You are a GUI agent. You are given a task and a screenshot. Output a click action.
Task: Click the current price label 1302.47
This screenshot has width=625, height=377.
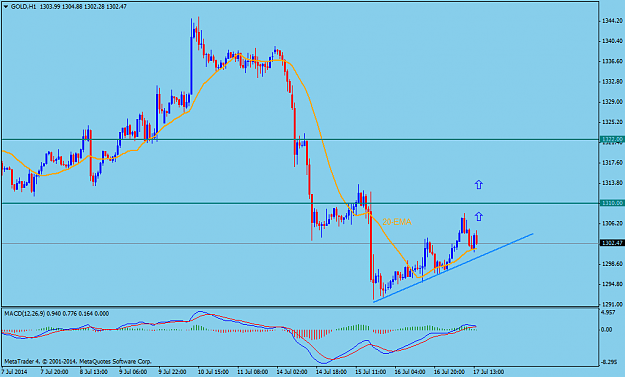pos(612,243)
